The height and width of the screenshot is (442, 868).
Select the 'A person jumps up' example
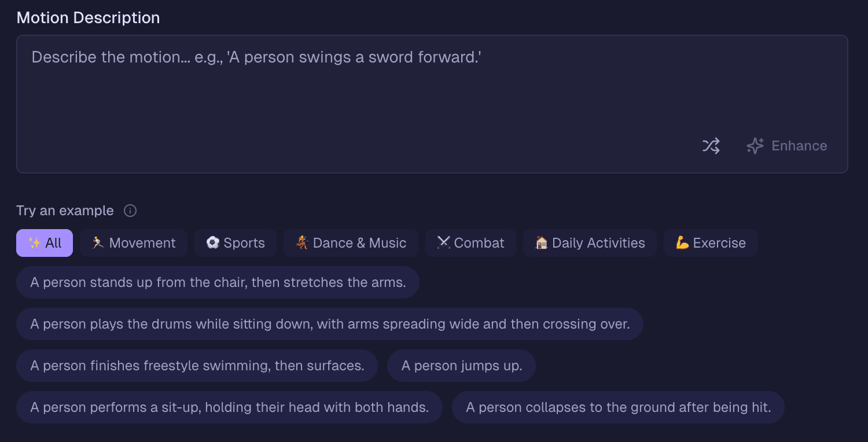461,365
